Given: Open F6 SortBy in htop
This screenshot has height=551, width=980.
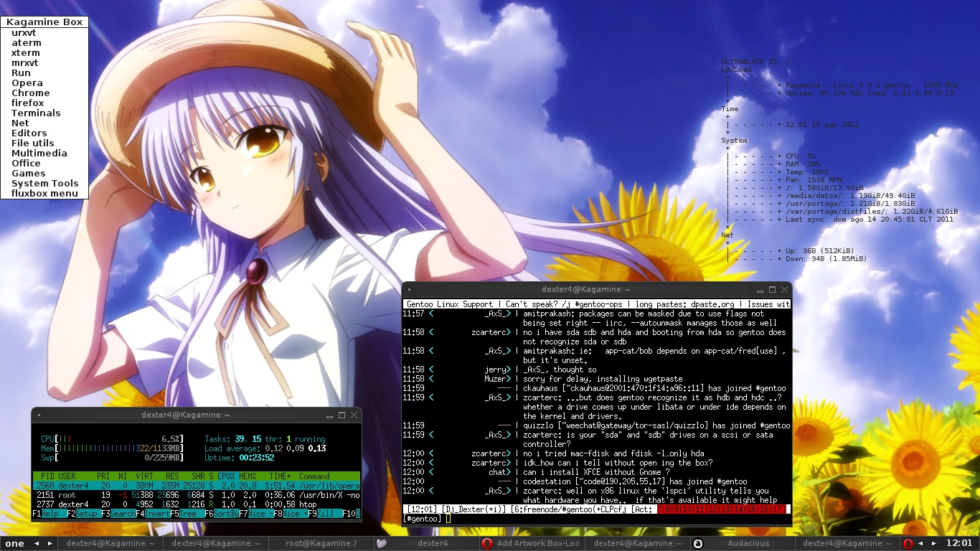Looking at the screenshot, I should tap(222, 514).
